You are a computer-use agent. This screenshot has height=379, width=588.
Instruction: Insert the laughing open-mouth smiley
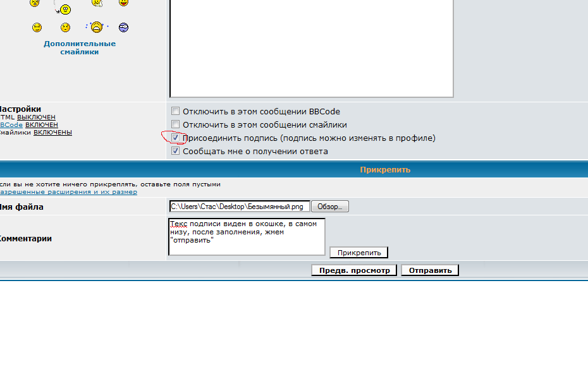pos(123,3)
